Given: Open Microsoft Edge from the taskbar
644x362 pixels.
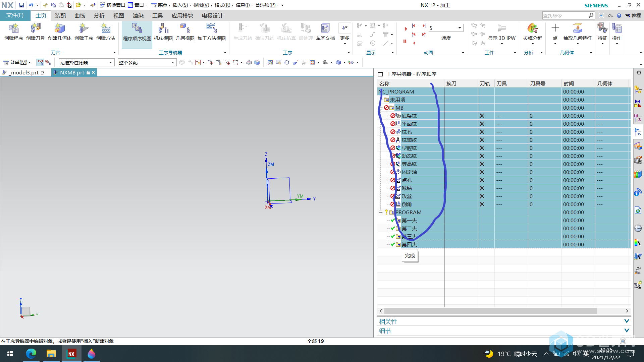Looking at the screenshot, I should (31, 354).
